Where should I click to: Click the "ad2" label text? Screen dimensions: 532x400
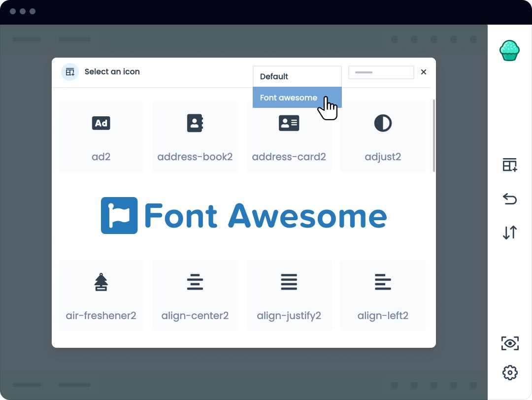101,157
